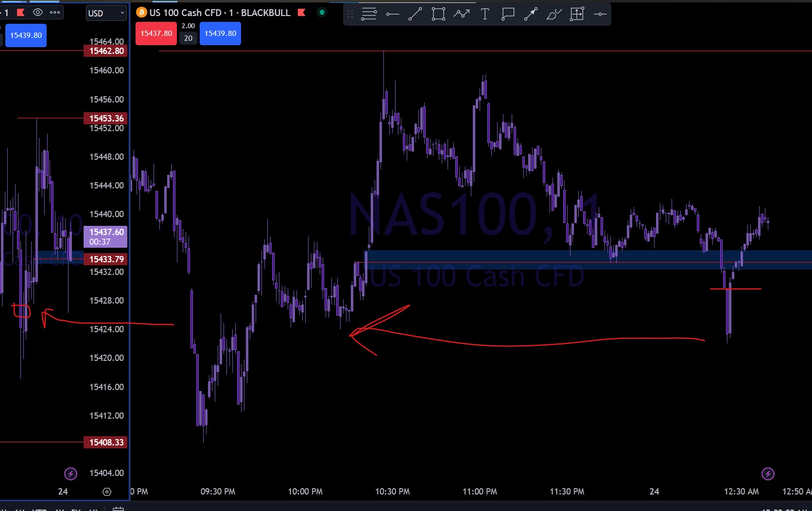Image resolution: width=812 pixels, height=511 pixels.
Task: Select the horizontal line drawing tool
Action: 600,14
